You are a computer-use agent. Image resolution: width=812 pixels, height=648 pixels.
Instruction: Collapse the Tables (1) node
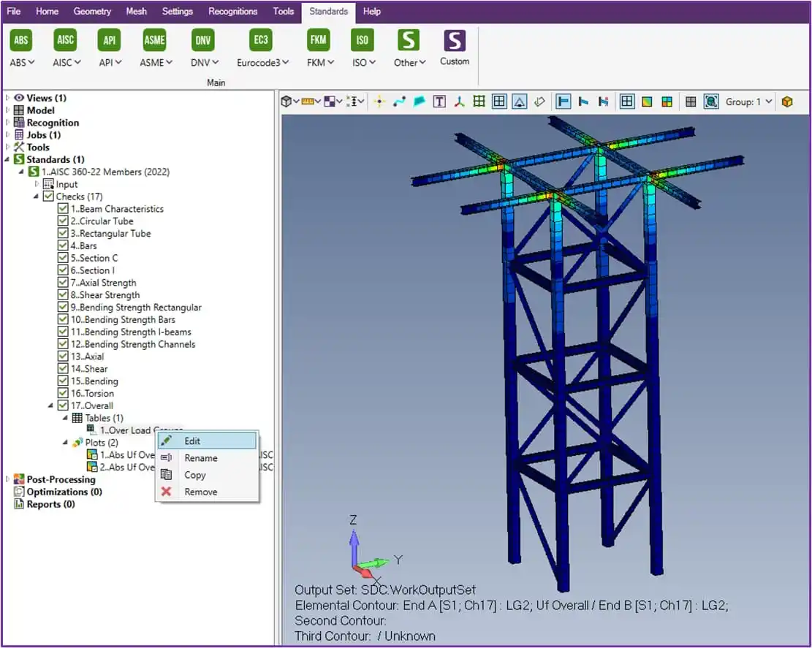pos(65,418)
